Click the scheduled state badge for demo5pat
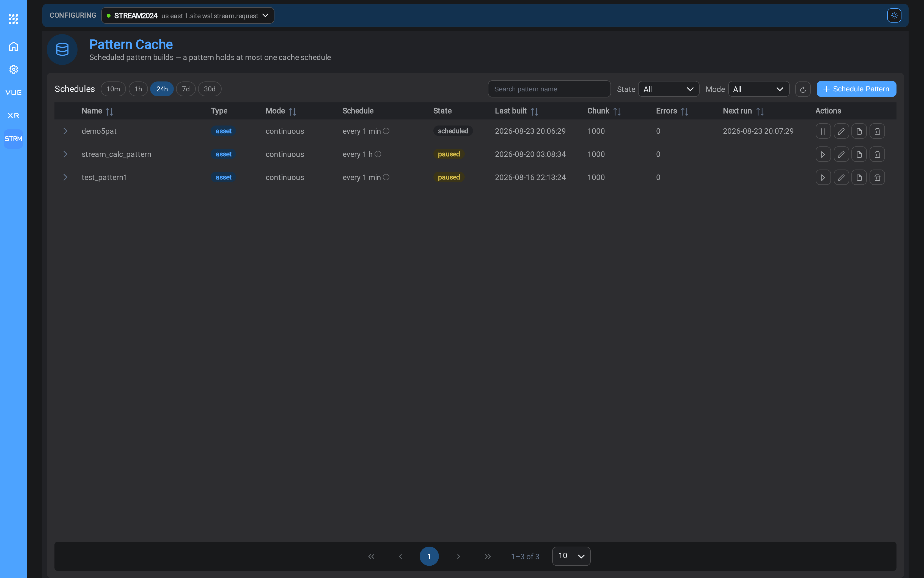Viewport: 924px width, 578px height. pyautogui.click(x=453, y=131)
